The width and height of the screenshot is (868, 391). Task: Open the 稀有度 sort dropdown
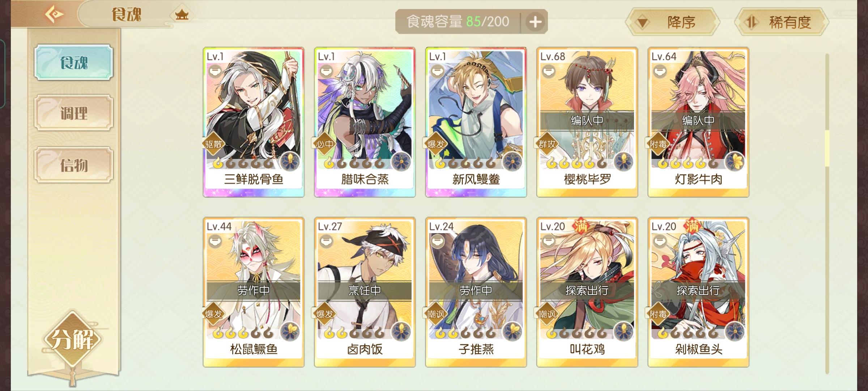pos(782,22)
